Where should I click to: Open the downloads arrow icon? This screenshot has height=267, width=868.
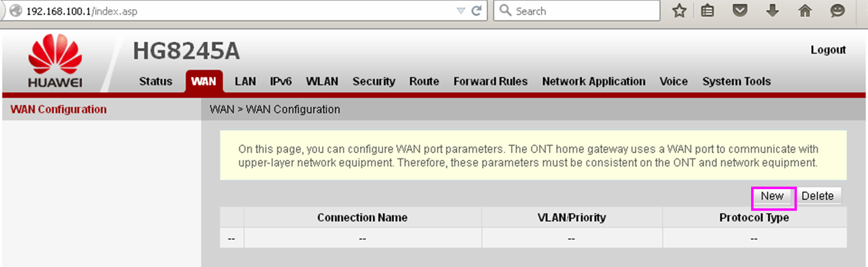point(772,11)
